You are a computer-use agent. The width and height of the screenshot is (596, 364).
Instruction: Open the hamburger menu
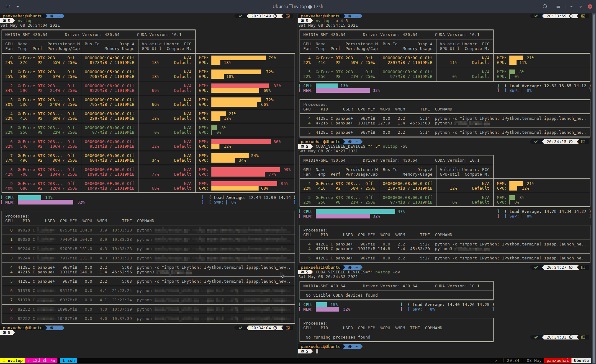pos(558,7)
